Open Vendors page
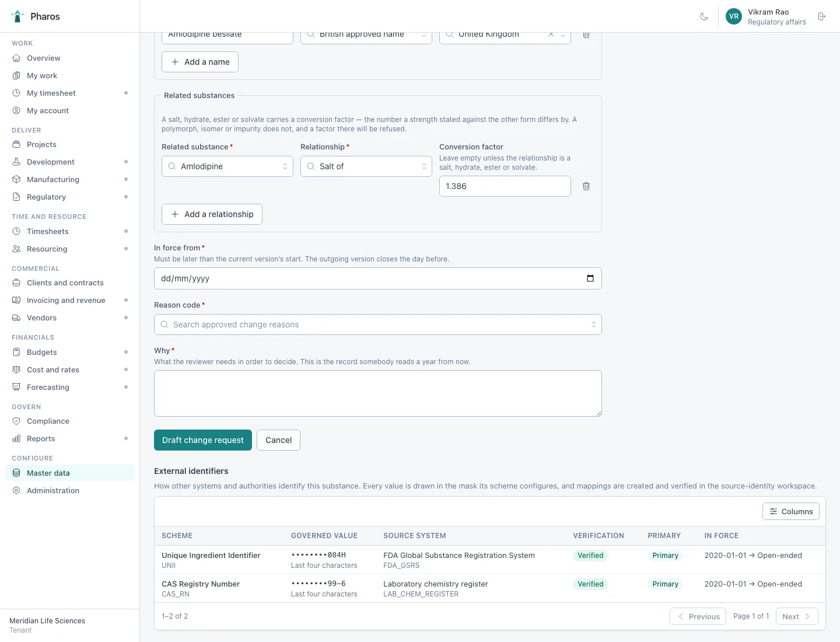The image size is (840, 642). point(70,317)
